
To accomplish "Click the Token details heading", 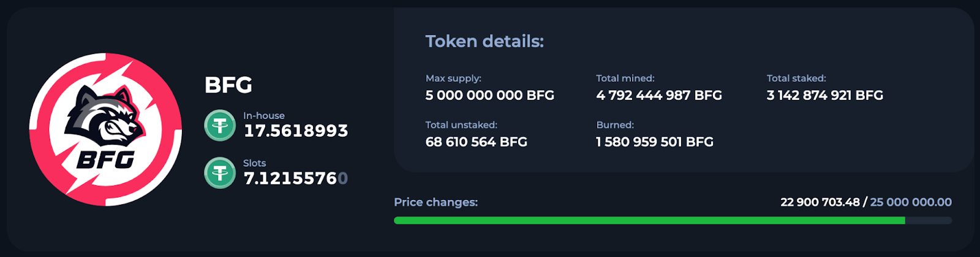I will tap(484, 41).
